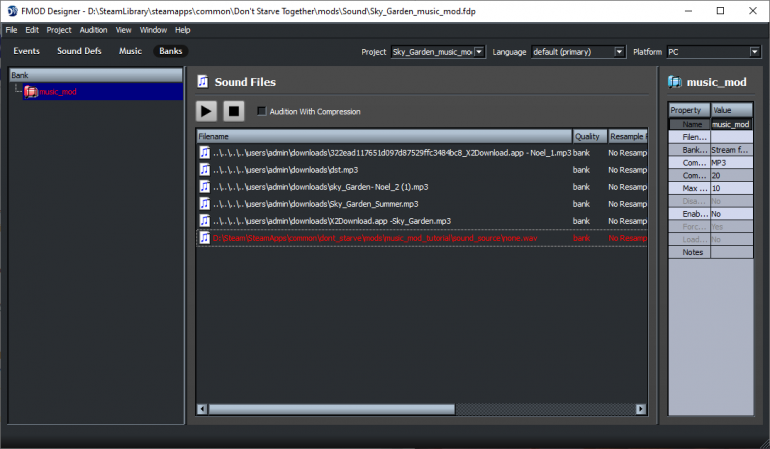Click the Notes property value field
The width and height of the screenshot is (770, 449).
732,252
